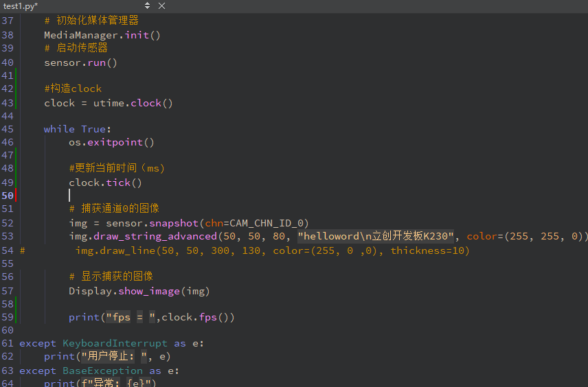Click on except BaseException as e: line

click(x=99, y=371)
